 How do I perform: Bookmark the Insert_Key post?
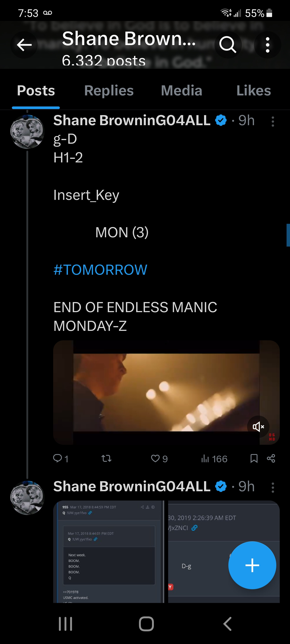[x=254, y=458]
